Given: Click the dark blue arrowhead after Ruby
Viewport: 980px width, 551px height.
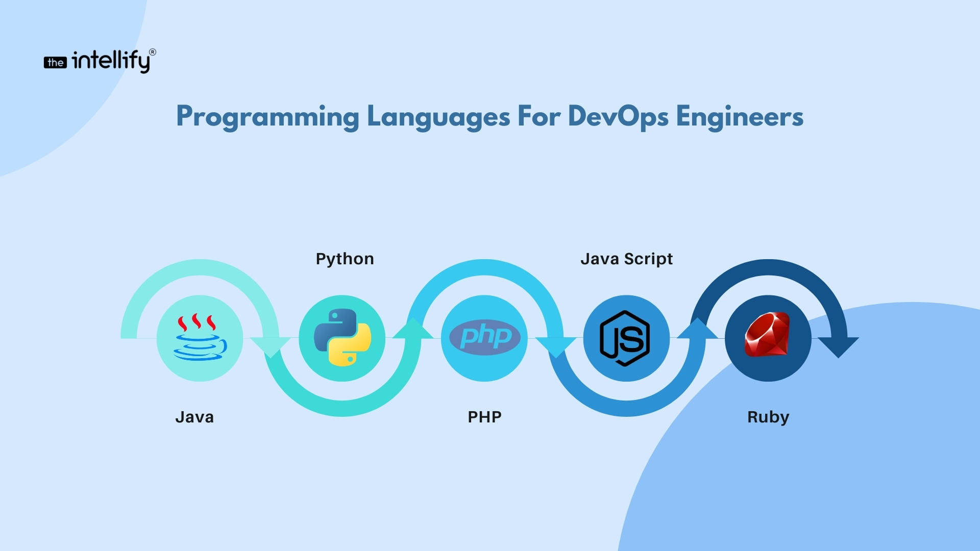Looking at the screenshot, I should [838, 346].
